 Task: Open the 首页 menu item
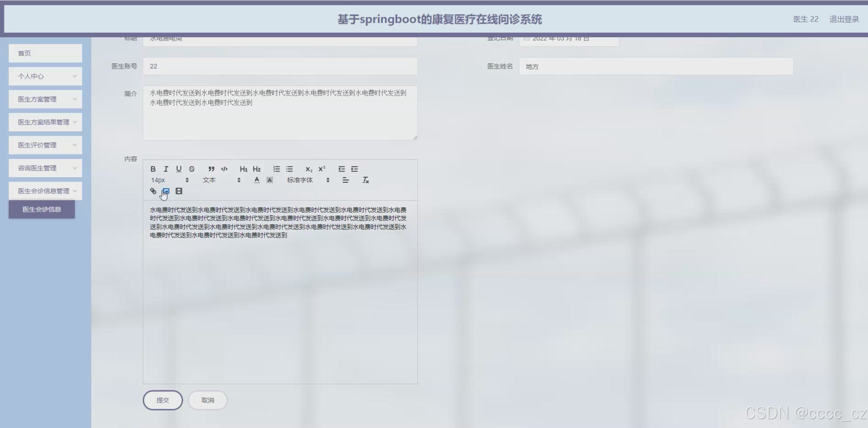pos(45,53)
